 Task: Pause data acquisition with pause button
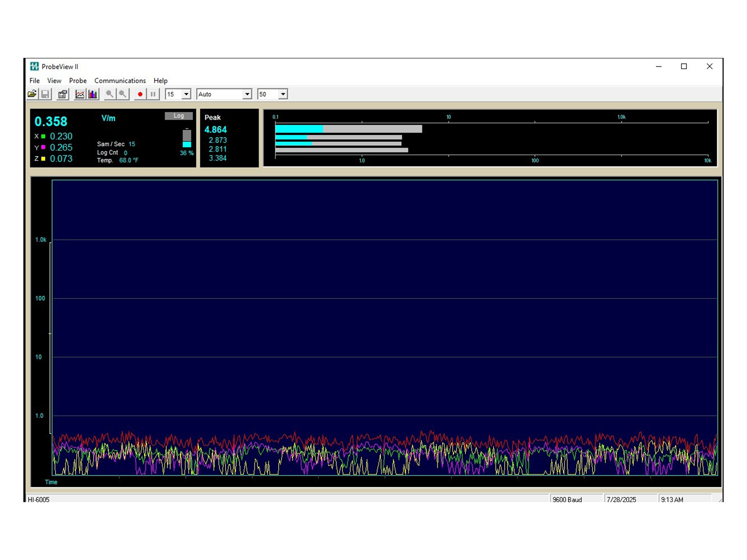coord(153,94)
